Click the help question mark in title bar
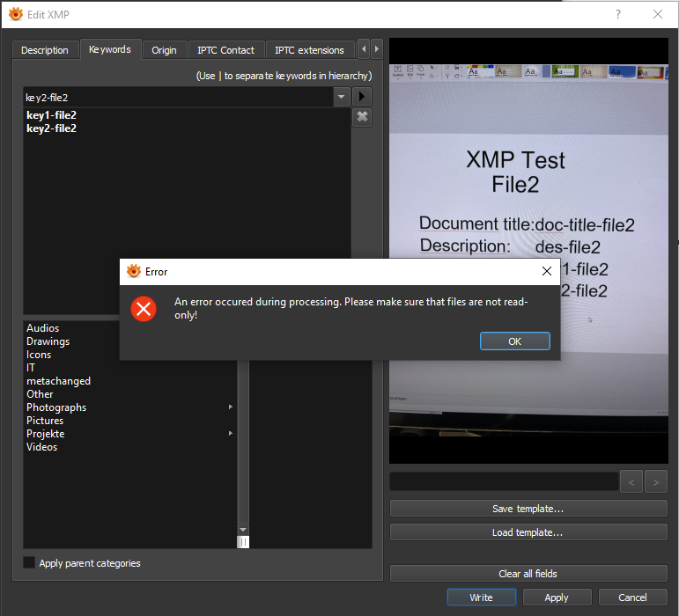 [x=618, y=14]
